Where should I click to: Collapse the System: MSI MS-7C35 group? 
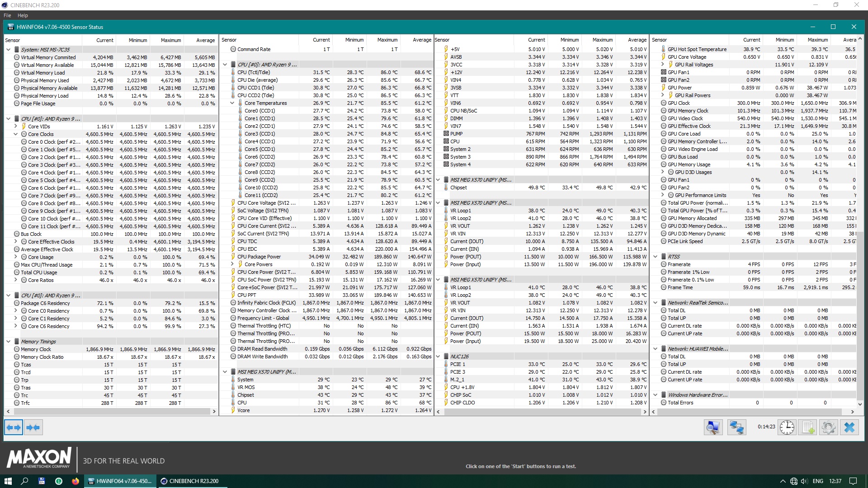pyautogui.click(x=8, y=50)
